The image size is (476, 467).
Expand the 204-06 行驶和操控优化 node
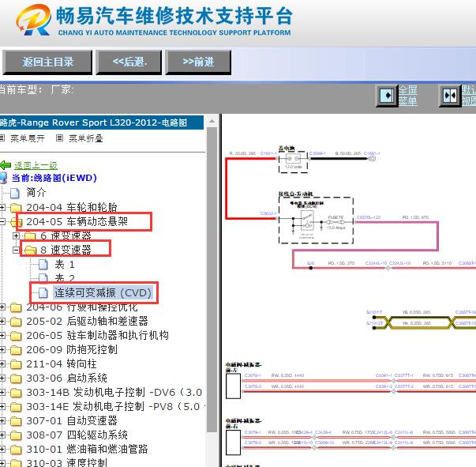(x=2, y=307)
